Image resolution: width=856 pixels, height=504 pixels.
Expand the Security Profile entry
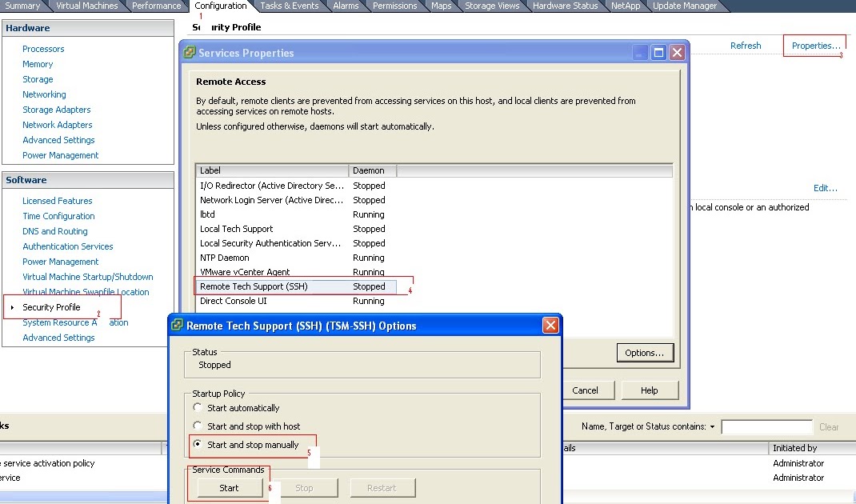coord(10,306)
